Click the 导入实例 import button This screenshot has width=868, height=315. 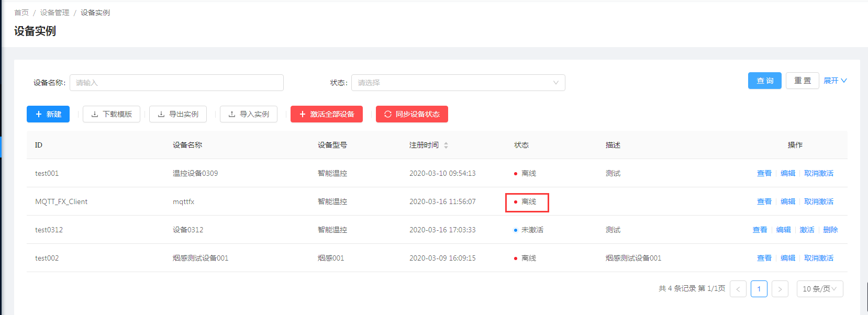coord(249,114)
